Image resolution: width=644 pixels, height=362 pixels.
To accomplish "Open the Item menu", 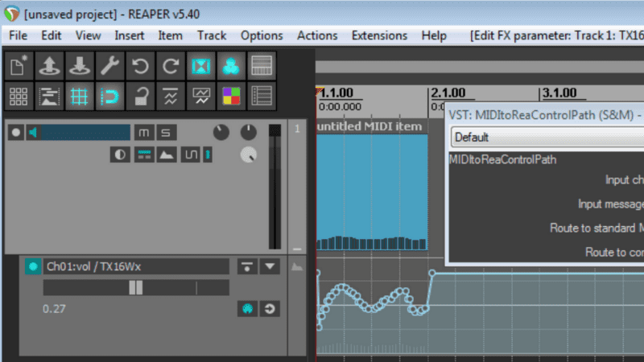I will pos(171,35).
